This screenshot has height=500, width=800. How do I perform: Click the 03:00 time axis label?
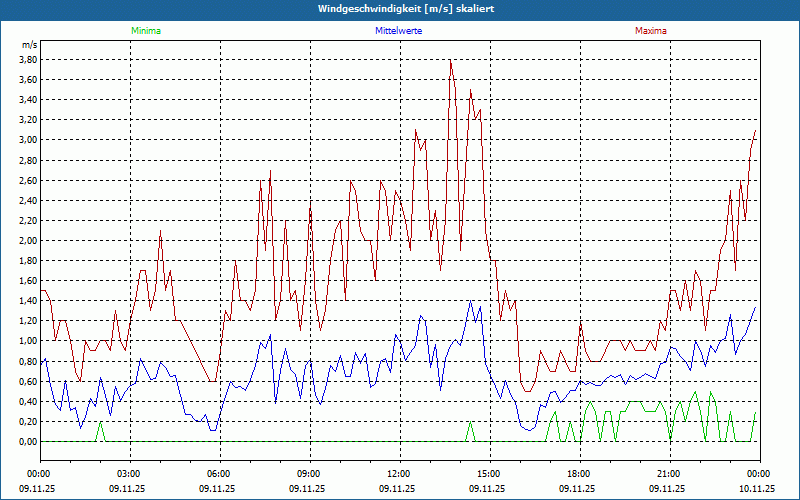pos(128,474)
